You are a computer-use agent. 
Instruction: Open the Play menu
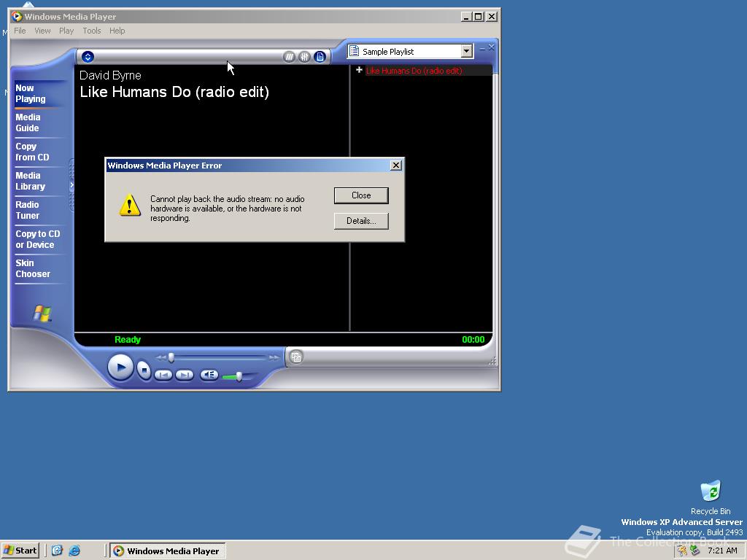(x=66, y=31)
